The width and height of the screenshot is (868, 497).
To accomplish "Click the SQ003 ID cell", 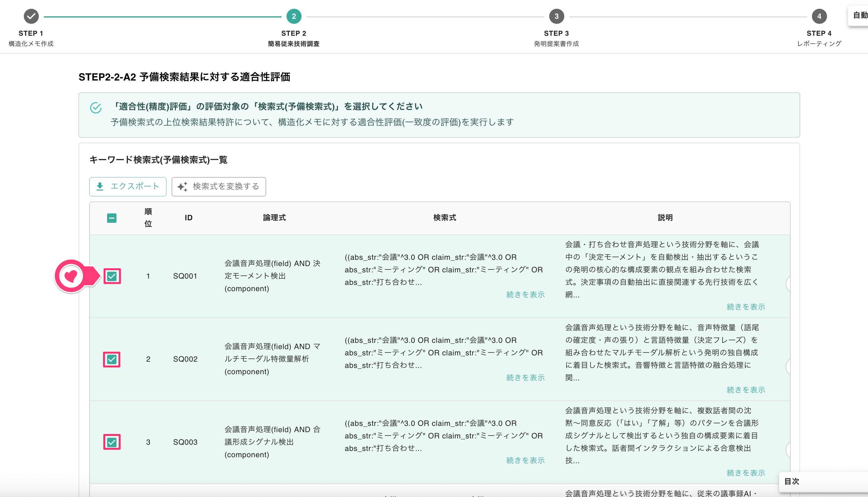I will click(x=185, y=442).
